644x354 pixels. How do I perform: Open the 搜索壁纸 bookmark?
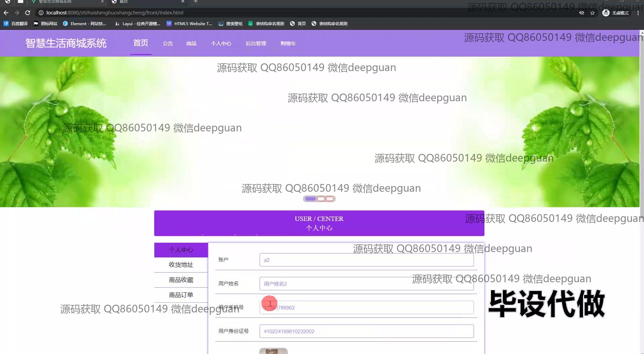coord(230,23)
